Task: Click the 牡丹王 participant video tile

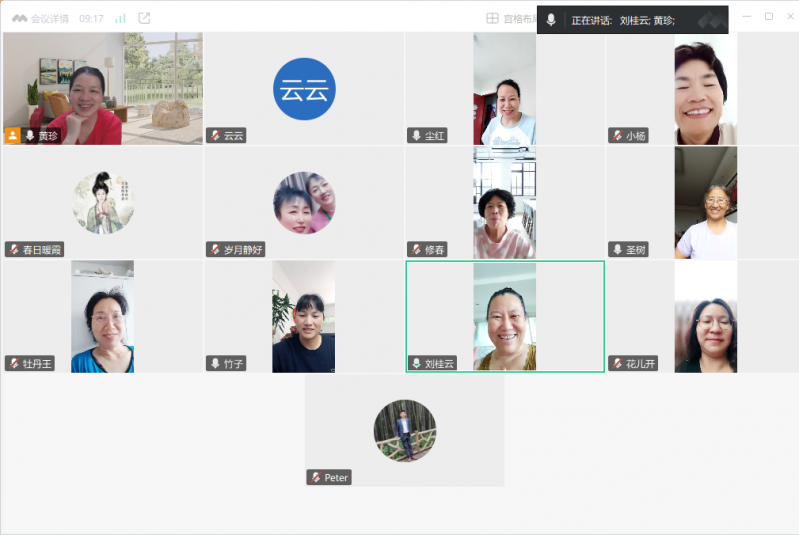Action: point(102,316)
